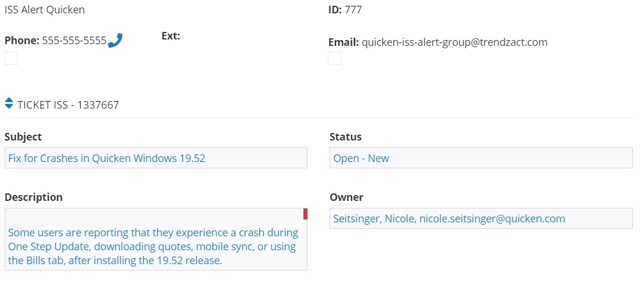Image resolution: width=644 pixels, height=281 pixels.
Task: Click the 555-555-5555 phone number
Action: [x=74, y=41]
